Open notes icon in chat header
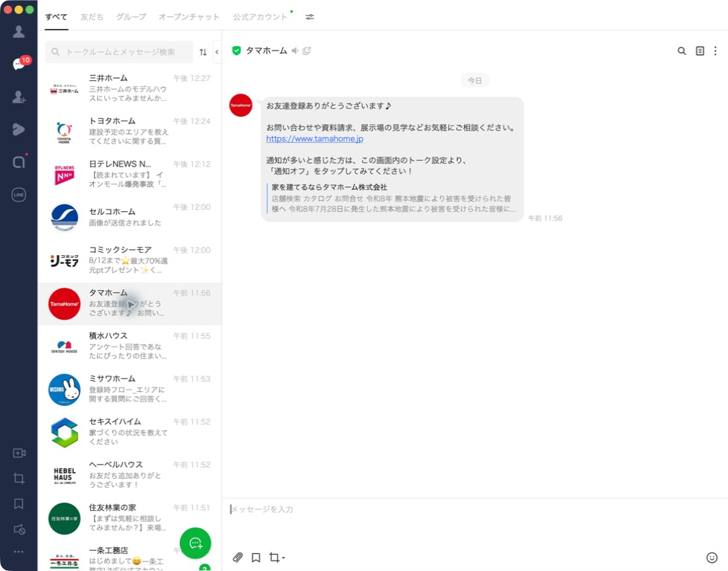Viewport: 728px width, 571px height. [x=700, y=51]
